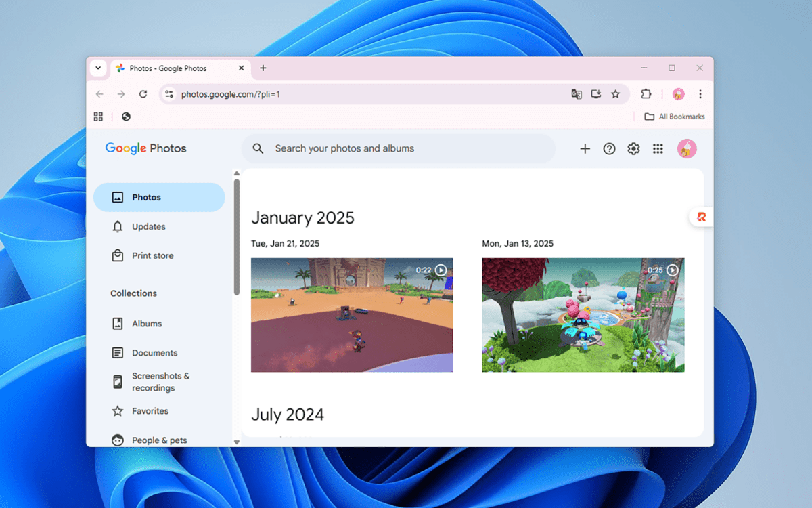This screenshot has height=508, width=812.
Task: Go to Screenshots & recordings collection
Action: pyautogui.click(x=160, y=382)
